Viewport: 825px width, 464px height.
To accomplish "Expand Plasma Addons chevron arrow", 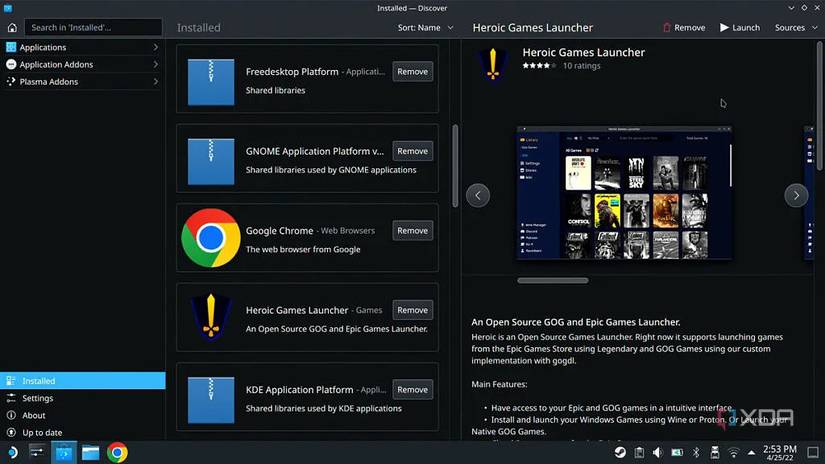I will [155, 82].
